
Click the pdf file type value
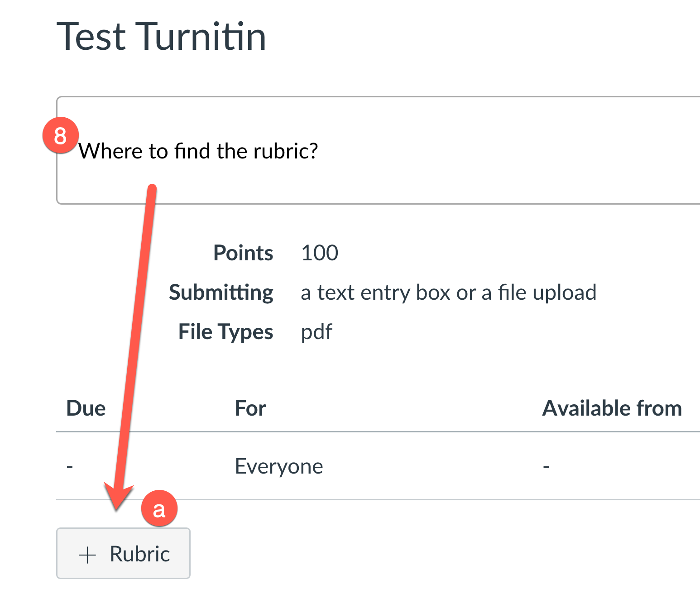point(316,332)
